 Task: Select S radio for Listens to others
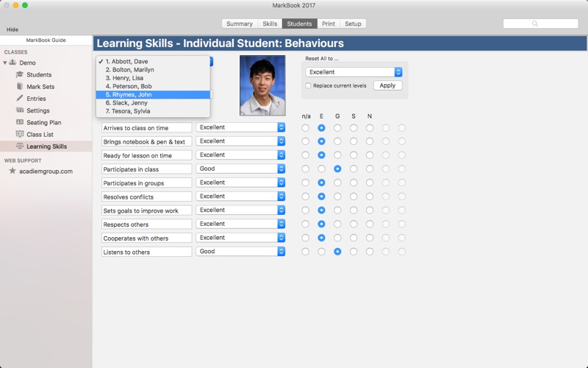click(x=354, y=252)
